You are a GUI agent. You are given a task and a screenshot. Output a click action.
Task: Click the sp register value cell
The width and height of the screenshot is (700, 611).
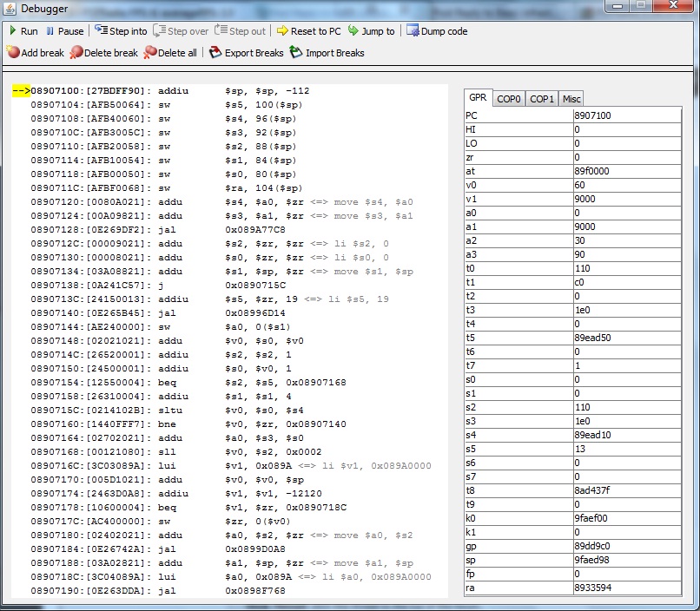pyautogui.click(x=626, y=560)
